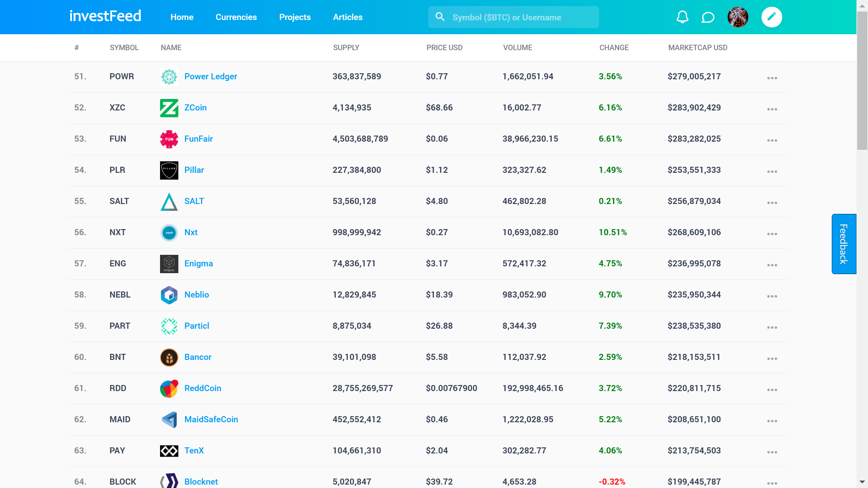Open the Enigma link
The height and width of the screenshot is (488, 868).
[198, 264]
